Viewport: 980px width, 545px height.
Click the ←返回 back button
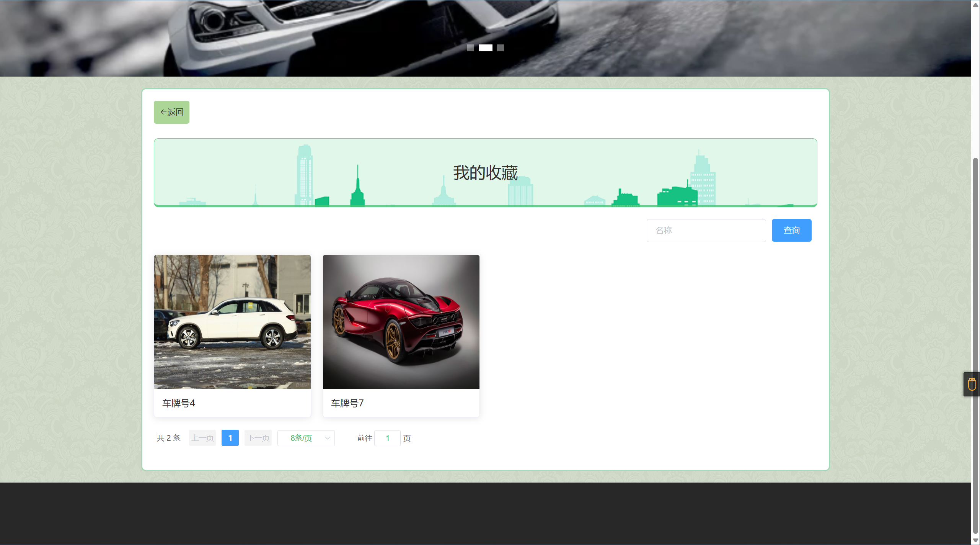171,112
